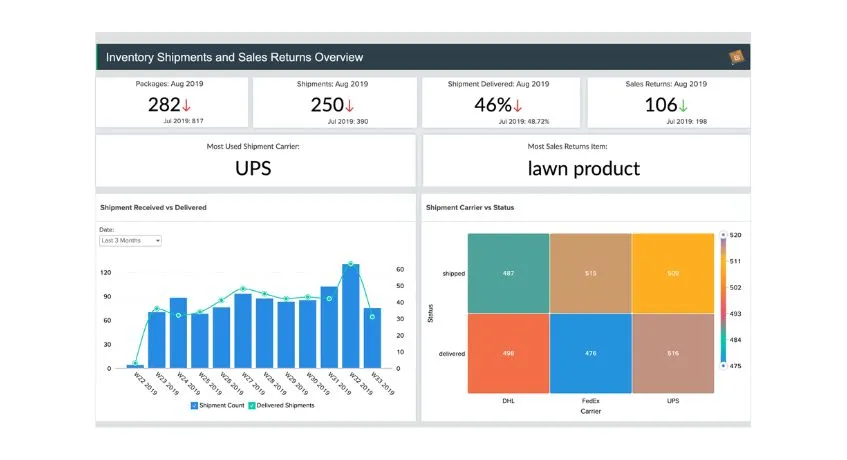847x460 pixels.
Task: Click the 'lawn product' most returns text
Action: click(584, 168)
